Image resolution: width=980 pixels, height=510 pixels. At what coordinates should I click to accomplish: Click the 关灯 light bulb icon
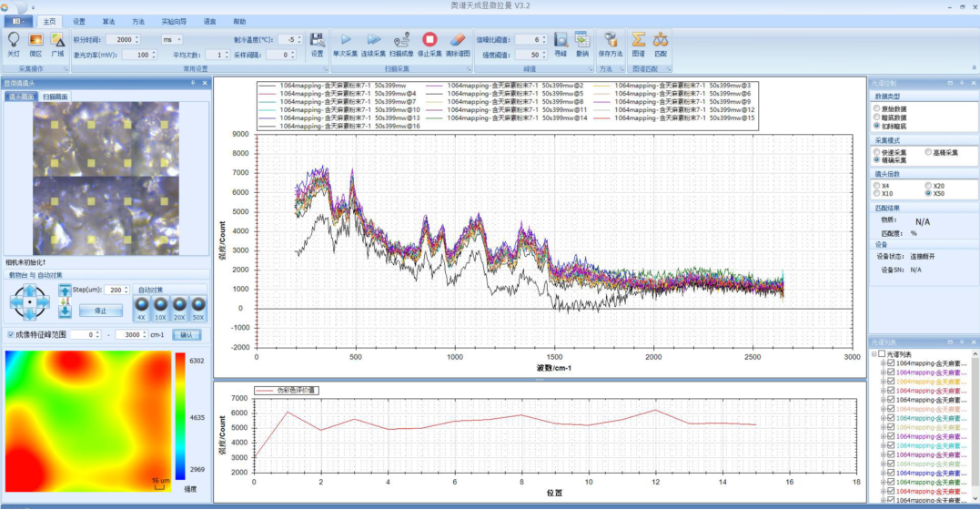coord(13,40)
